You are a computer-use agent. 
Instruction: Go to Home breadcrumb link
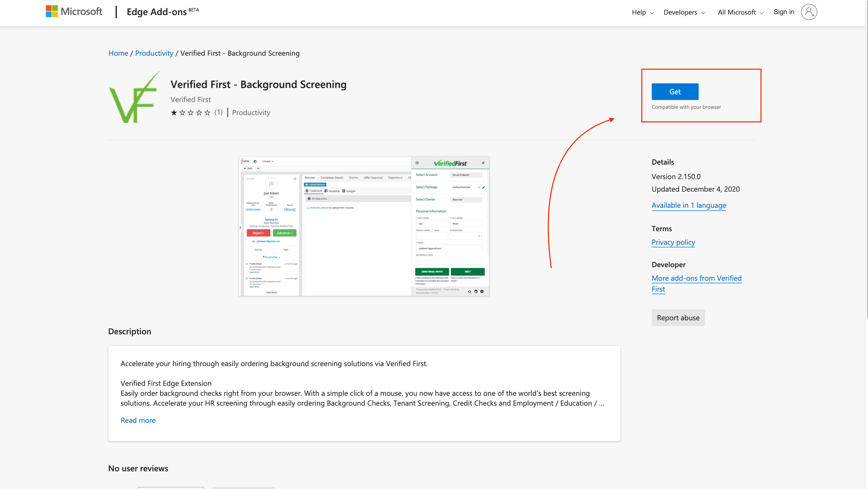coord(118,53)
